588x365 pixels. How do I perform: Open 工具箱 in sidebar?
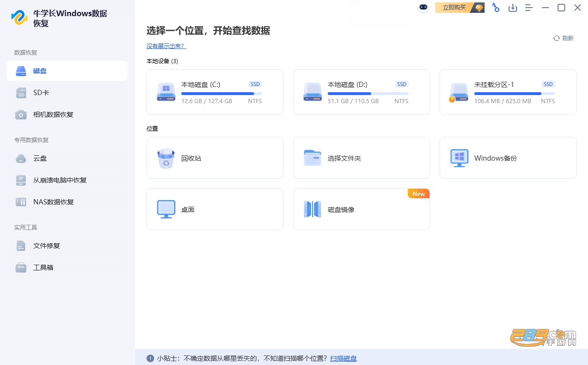[x=67, y=268]
